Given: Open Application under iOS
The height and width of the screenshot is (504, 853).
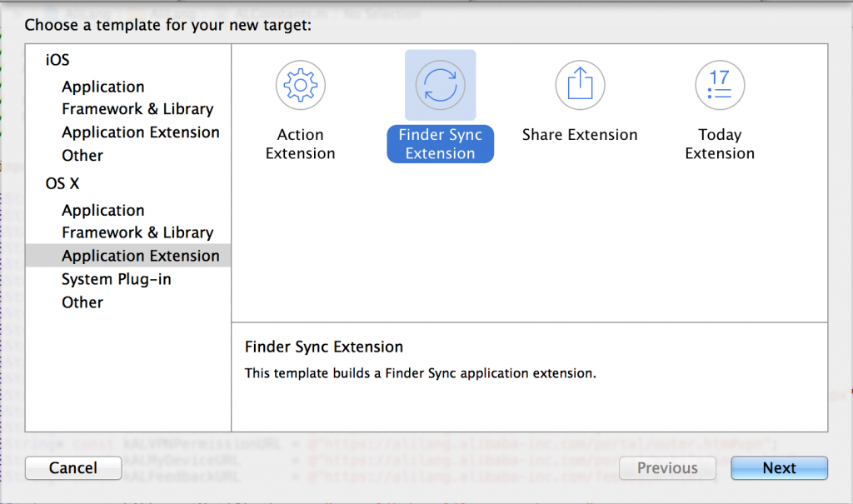Looking at the screenshot, I should click(102, 87).
